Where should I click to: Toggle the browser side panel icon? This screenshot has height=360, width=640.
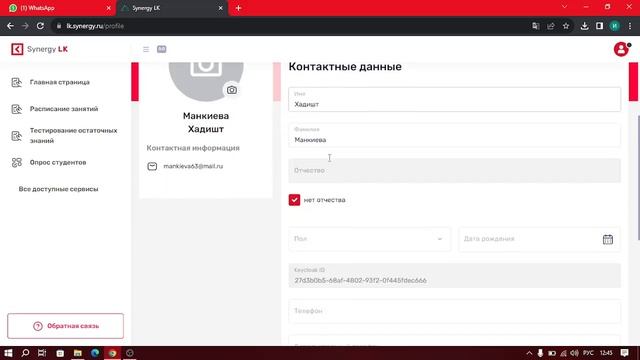pos(599,26)
